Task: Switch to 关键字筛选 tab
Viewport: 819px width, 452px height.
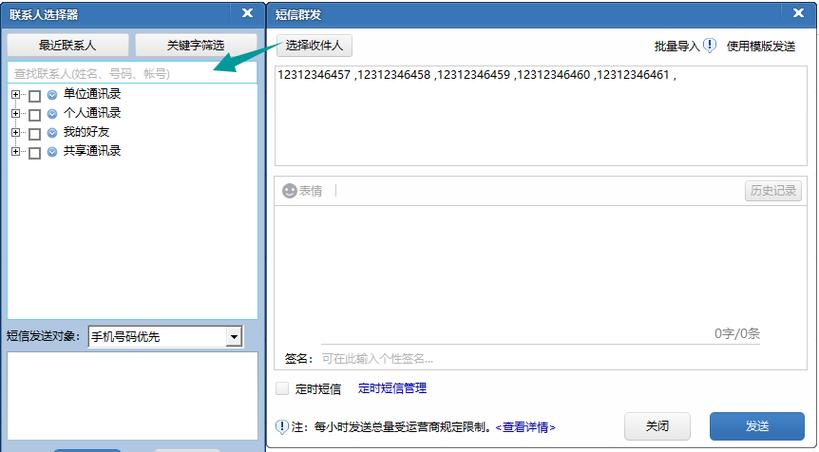Action: pos(196,45)
